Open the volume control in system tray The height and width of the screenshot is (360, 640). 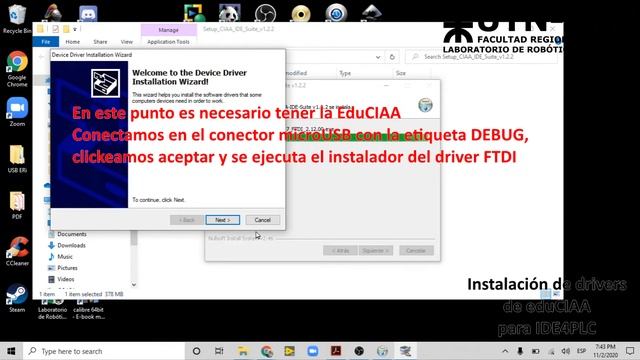point(565,351)
